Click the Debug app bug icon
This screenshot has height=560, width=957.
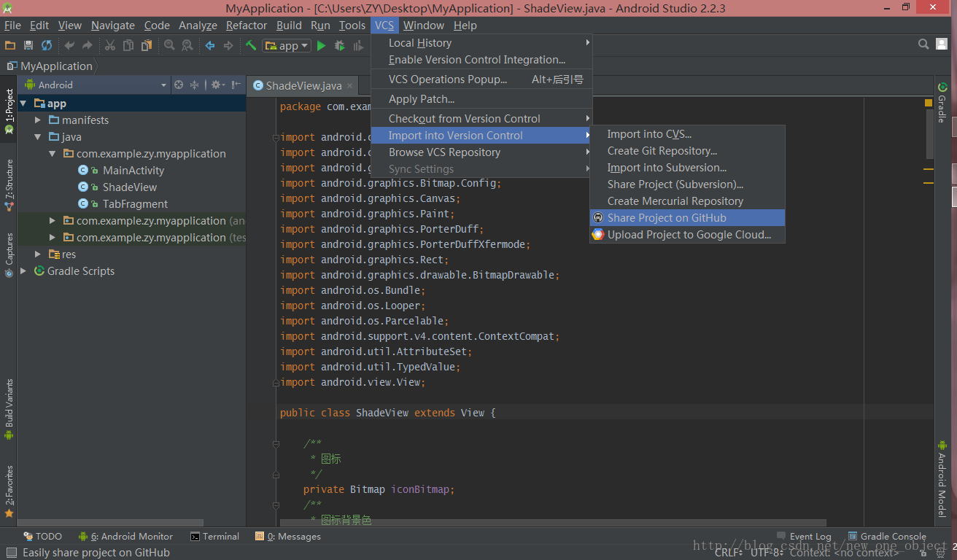[x=339, y=46]
